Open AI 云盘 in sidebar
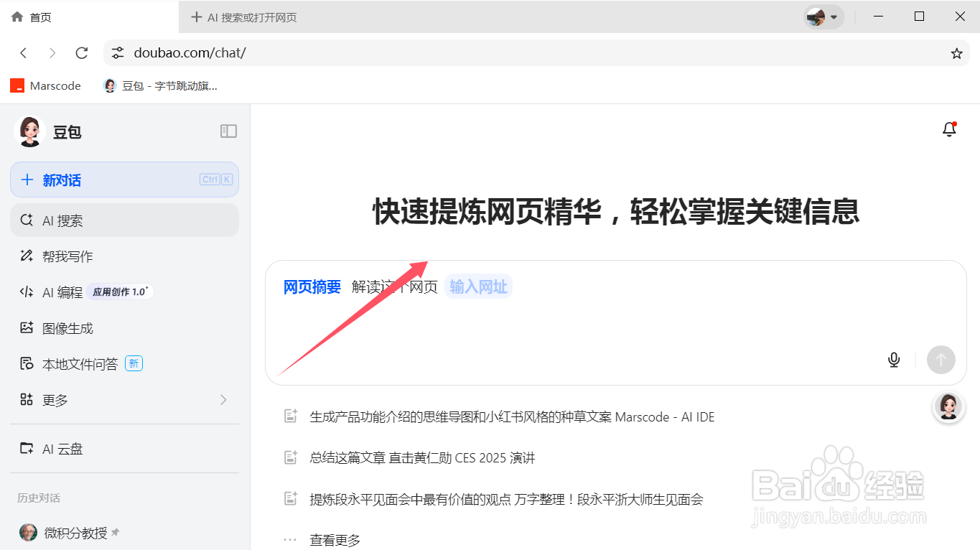Screen dimensions: 980x550 (124, 449)
